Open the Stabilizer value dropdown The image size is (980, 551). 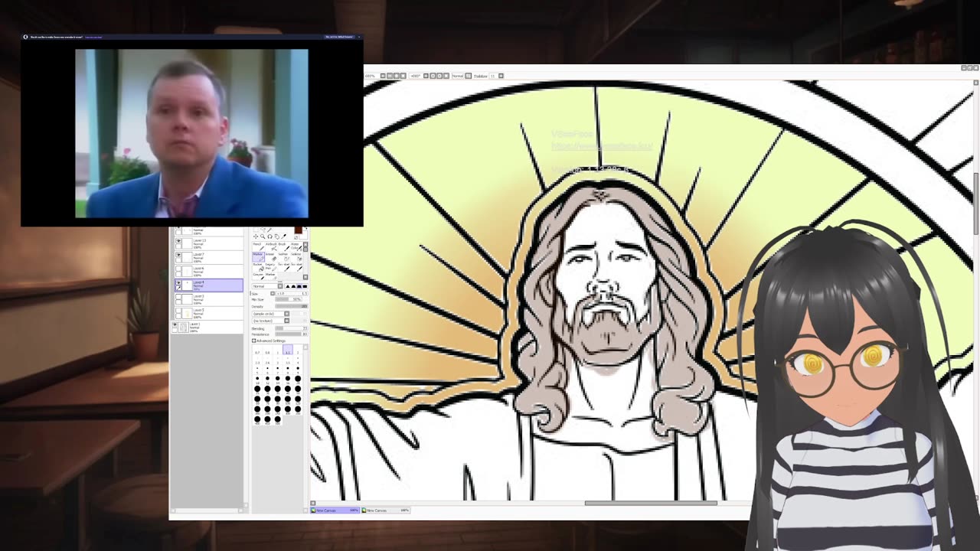(x=501, y=76)
